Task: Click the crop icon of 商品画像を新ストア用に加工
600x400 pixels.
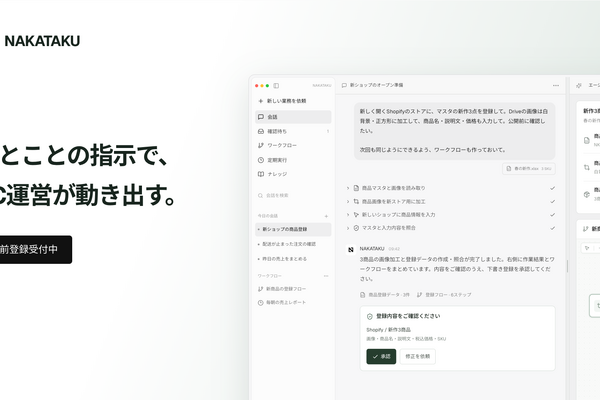Action: (x=356, y=202)
